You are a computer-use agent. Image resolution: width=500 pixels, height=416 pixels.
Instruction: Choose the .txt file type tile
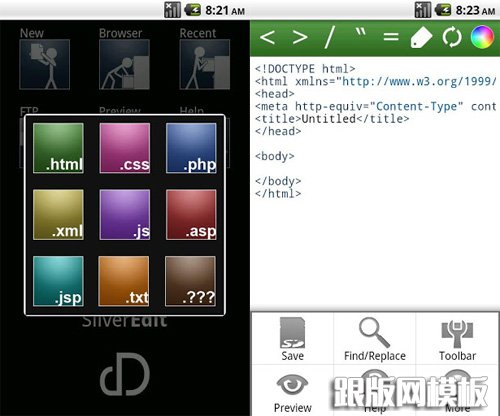[124, 281]
